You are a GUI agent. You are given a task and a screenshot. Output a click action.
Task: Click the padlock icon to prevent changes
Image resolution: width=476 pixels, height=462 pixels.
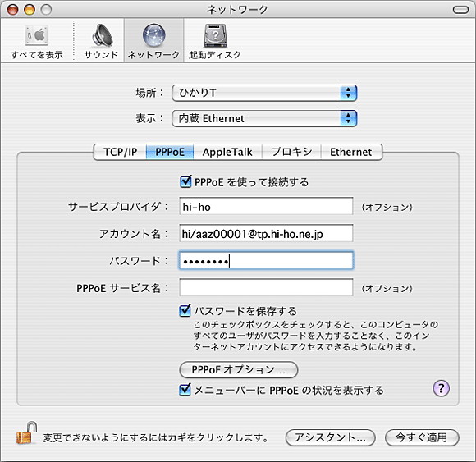tap(26, 432)
